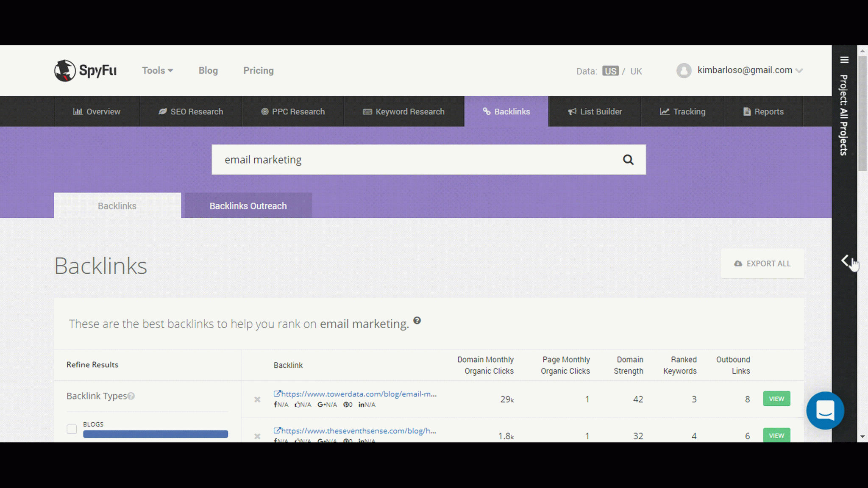Remove the theseventhsense.com backlink row
The width and height of the screenshot is (868, 488).
(x=257, y=436)
